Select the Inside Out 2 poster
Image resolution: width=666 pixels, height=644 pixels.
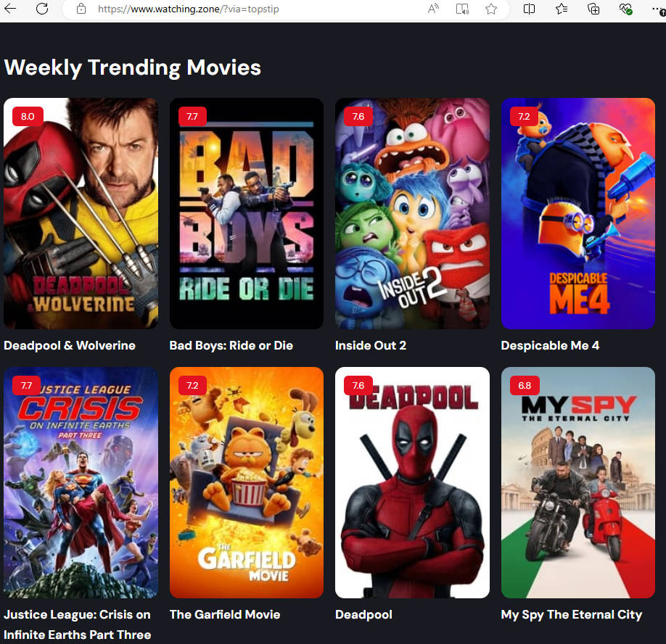click(x=412, y=213)
